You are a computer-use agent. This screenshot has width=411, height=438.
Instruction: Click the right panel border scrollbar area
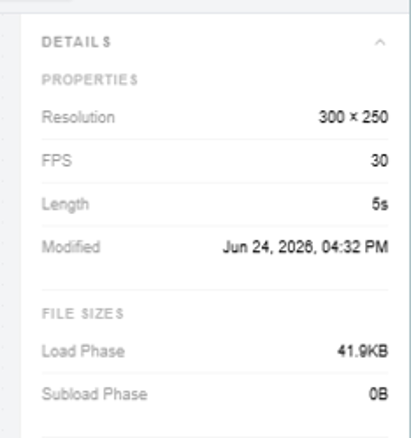[410, 226]
